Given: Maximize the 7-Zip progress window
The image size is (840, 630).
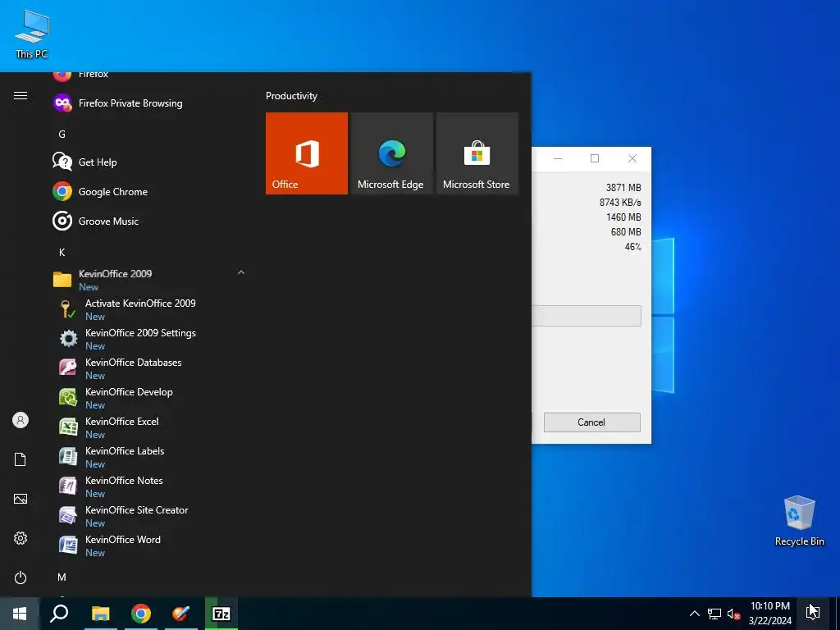Looking at the screenshot, I should [595, 158].
